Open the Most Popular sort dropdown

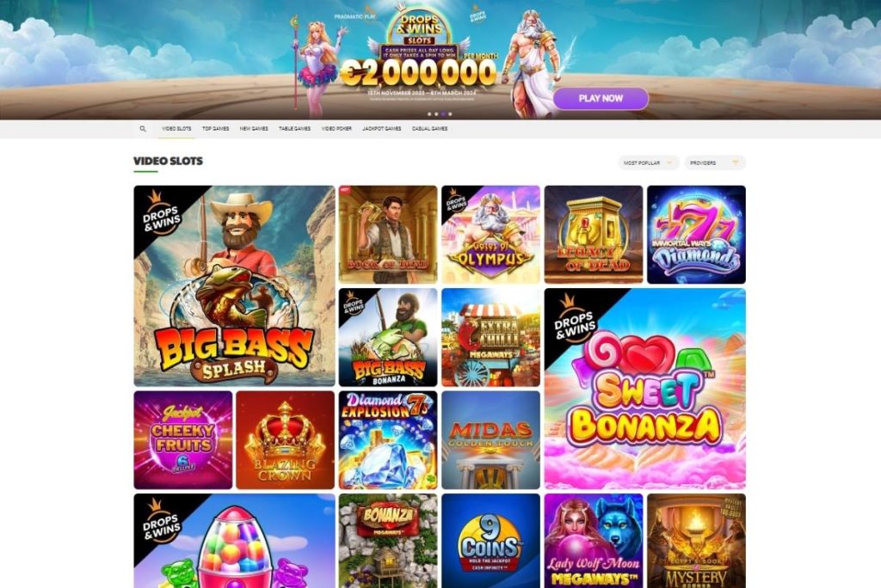tap(649, 162)
